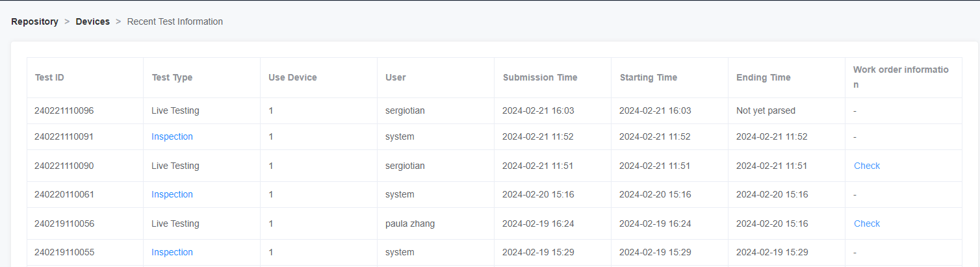Select Test ID 240221110090 cell
Screen dimensions: 980x267
pos(85,166)
